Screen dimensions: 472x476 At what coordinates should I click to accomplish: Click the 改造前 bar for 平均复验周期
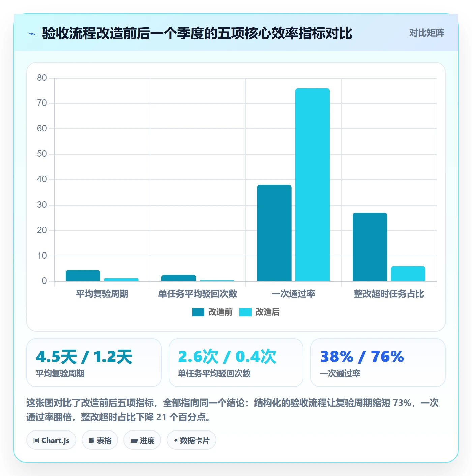click(x=83, y=275)
